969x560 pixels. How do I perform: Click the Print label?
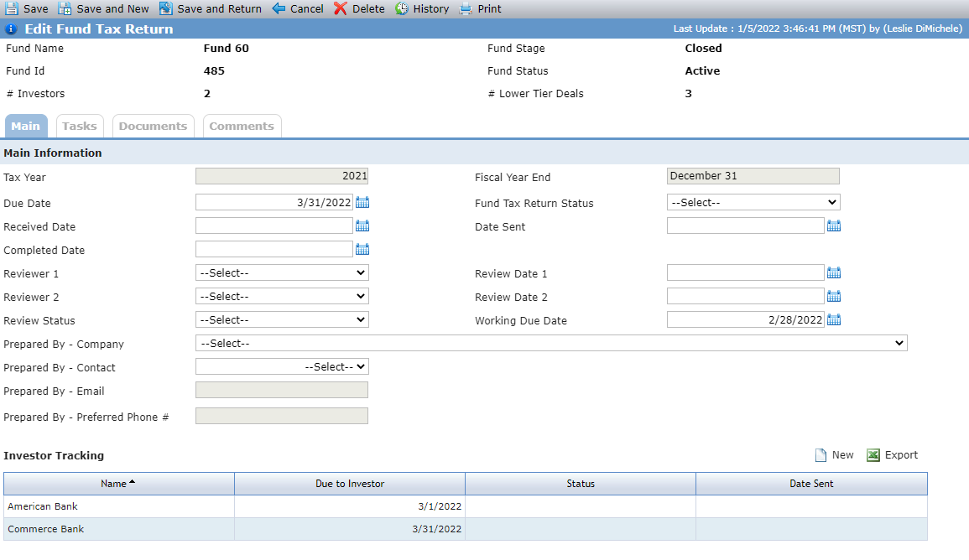coord(489,8)
